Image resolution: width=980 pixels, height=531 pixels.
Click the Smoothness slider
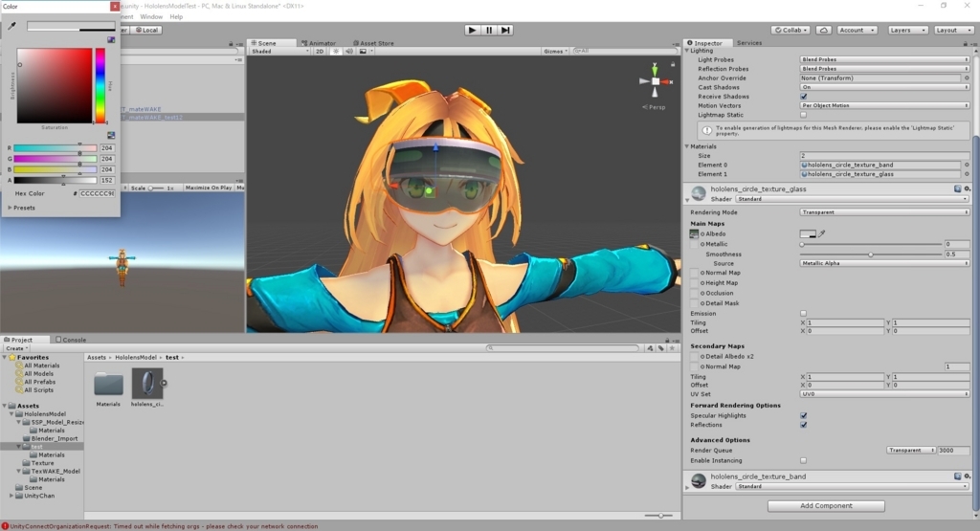click(871, 254)
